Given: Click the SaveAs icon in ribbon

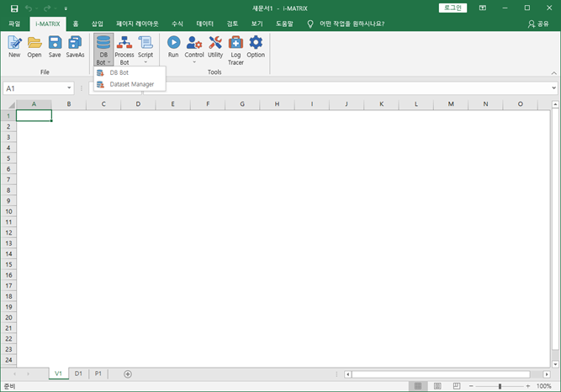Looking at the screenshot, I should click(75, 46).
